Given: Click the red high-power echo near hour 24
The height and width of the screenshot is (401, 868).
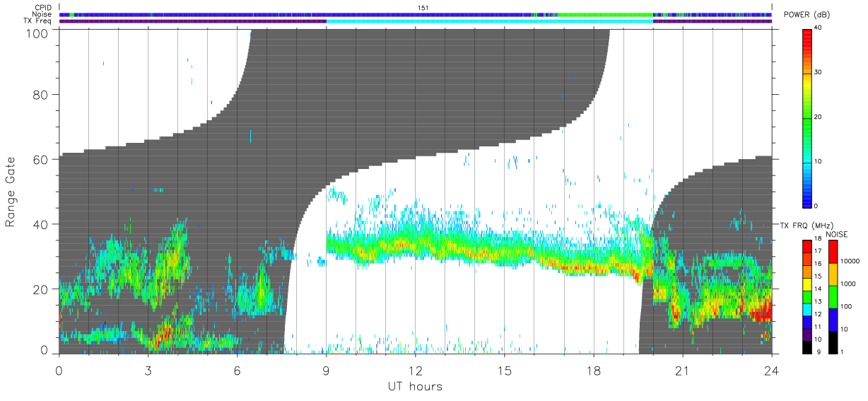Looking at the screenshot, I should point(761,312).
